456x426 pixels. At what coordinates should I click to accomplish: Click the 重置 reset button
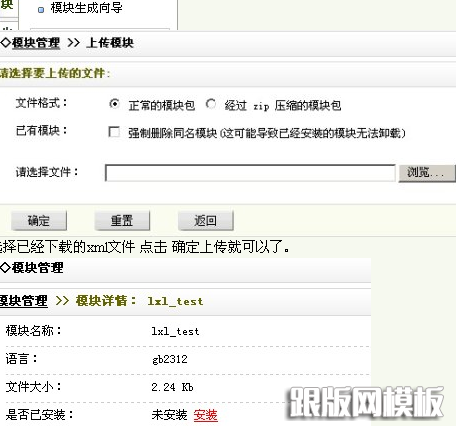pyautogui.click(x=122, y=220)
